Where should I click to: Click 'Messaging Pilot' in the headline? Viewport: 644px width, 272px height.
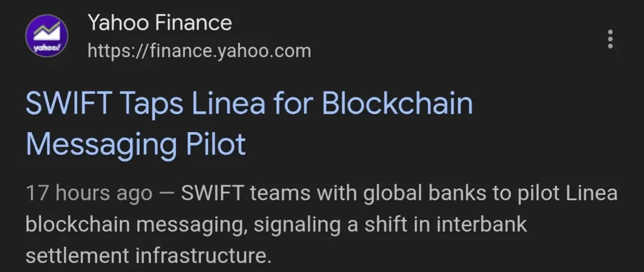pos(135,145)
